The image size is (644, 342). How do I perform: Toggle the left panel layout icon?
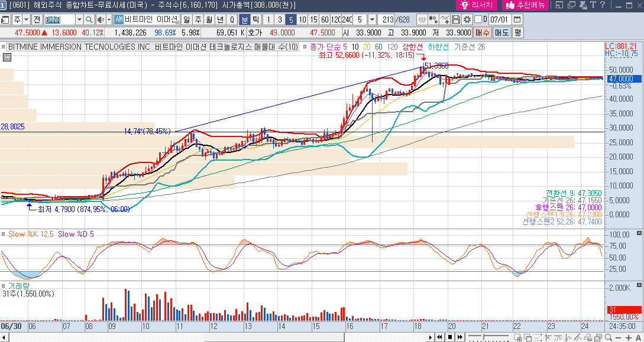coord(5,19)
